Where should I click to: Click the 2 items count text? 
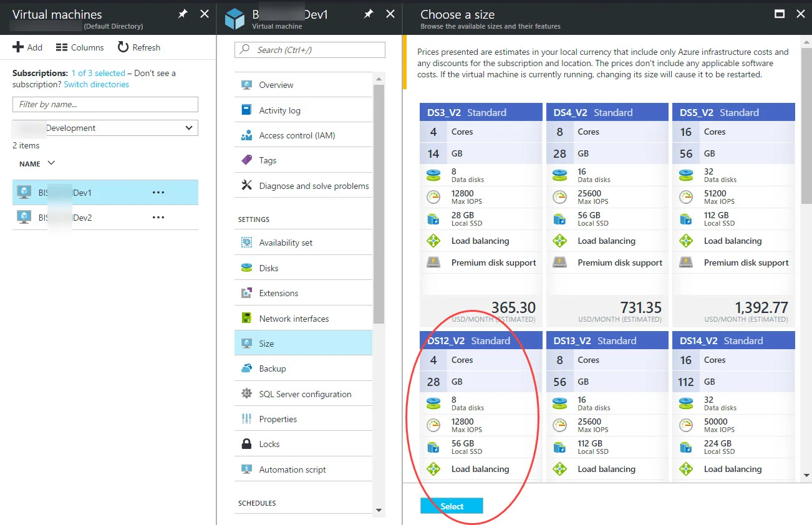click(x=26, y=145)
